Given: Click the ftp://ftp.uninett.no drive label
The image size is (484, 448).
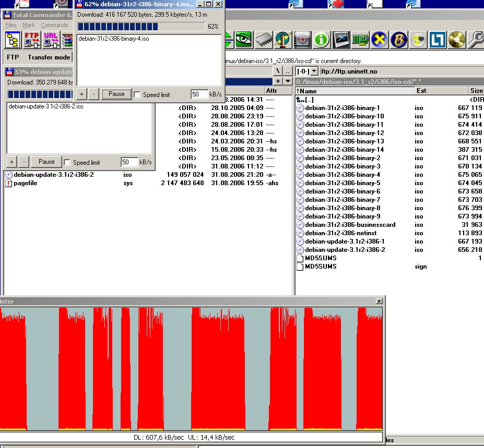Looking at the screenshot, I should tap(349, 71).
